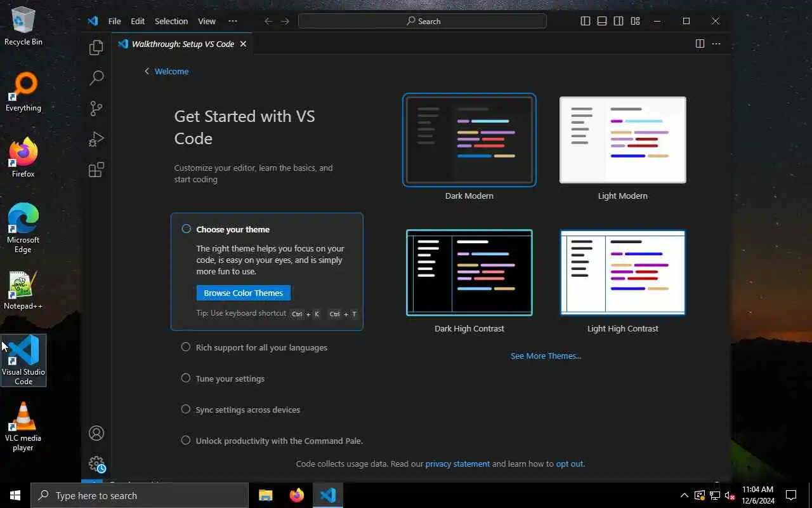Screen dimensions: 812x508
Task: Select the Everything desktop icon
Action: pyautogui.click(x=23, y=93)
